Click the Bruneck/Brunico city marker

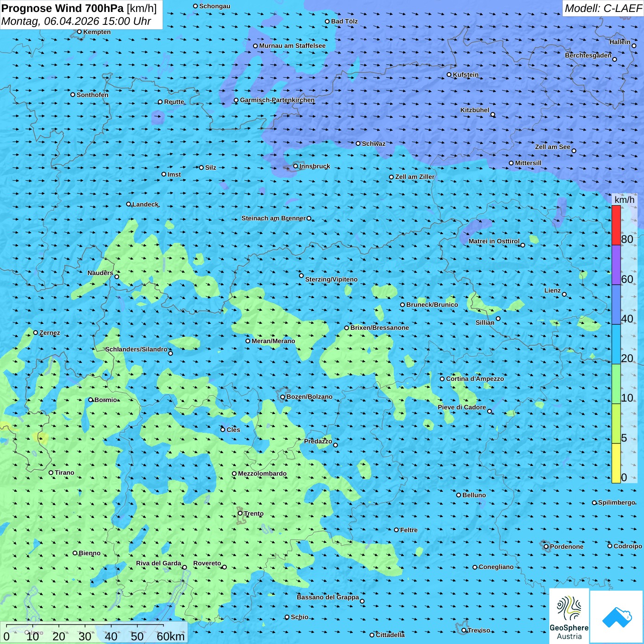pos(402,305)
